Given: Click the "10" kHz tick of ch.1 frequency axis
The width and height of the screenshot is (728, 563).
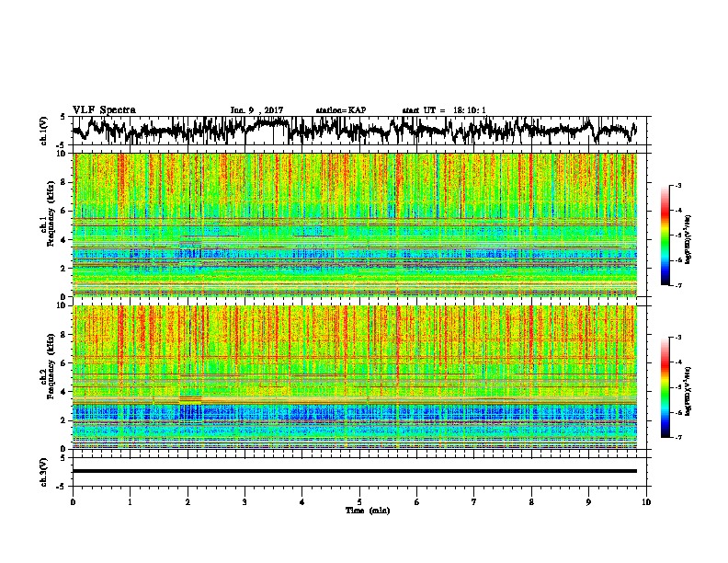Looking at the screenshot, I should 63,154.
